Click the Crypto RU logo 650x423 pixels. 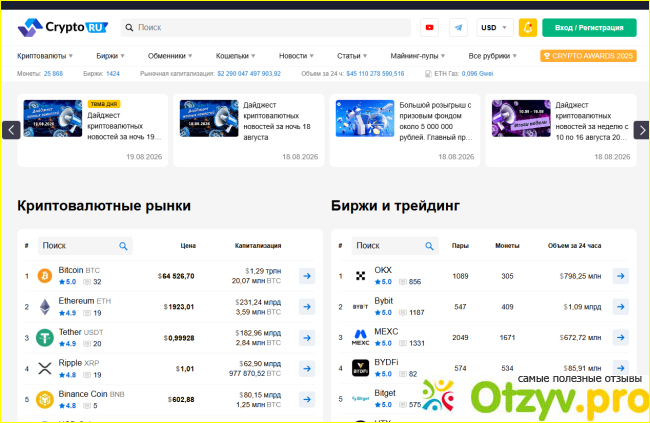63,27
